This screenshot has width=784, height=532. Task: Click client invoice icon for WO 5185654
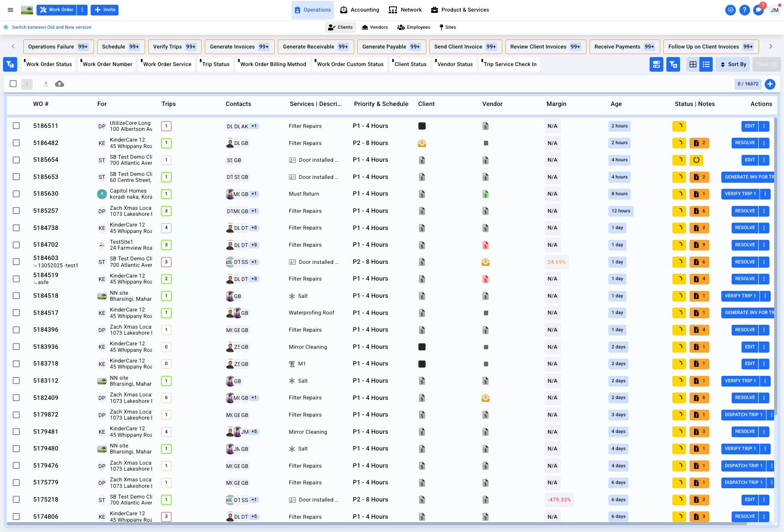point(422,160)
